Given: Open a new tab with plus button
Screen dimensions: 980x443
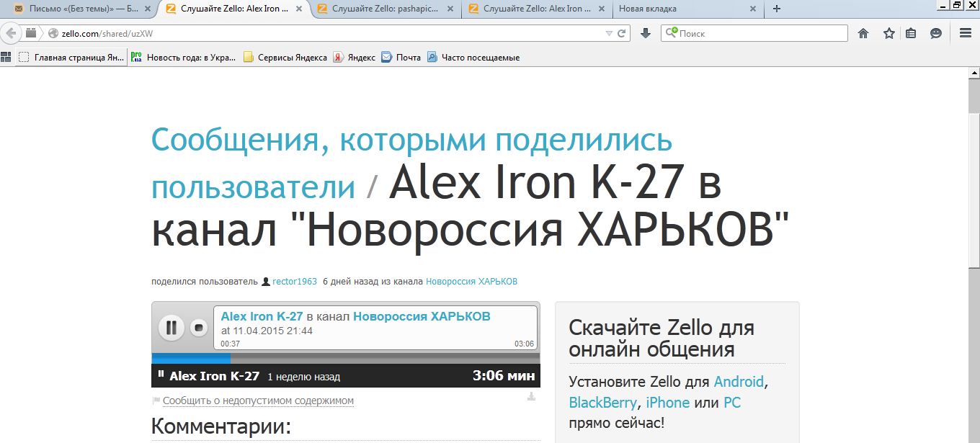Looking at the screenshot, I should pyautogui.click(x=776, y=9).
